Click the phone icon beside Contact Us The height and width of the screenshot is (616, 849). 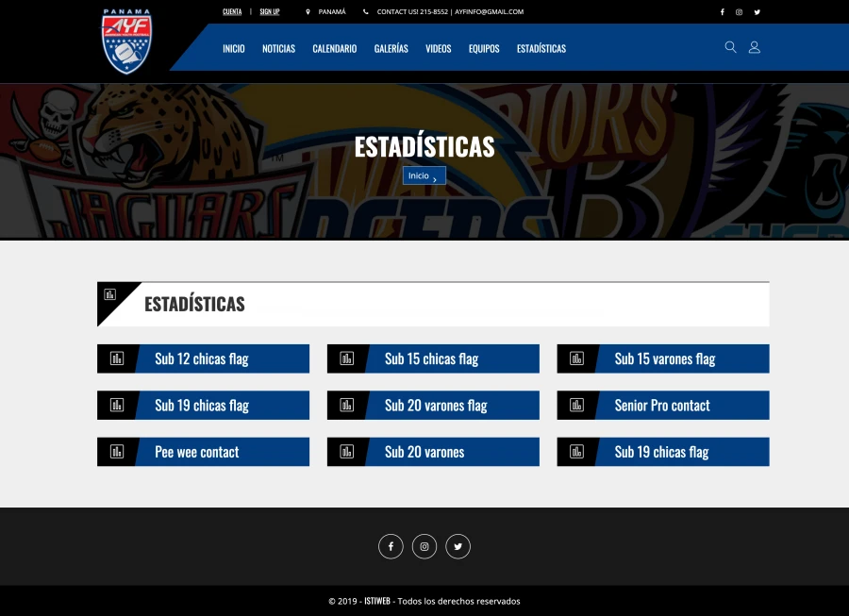tap(365, 12)
